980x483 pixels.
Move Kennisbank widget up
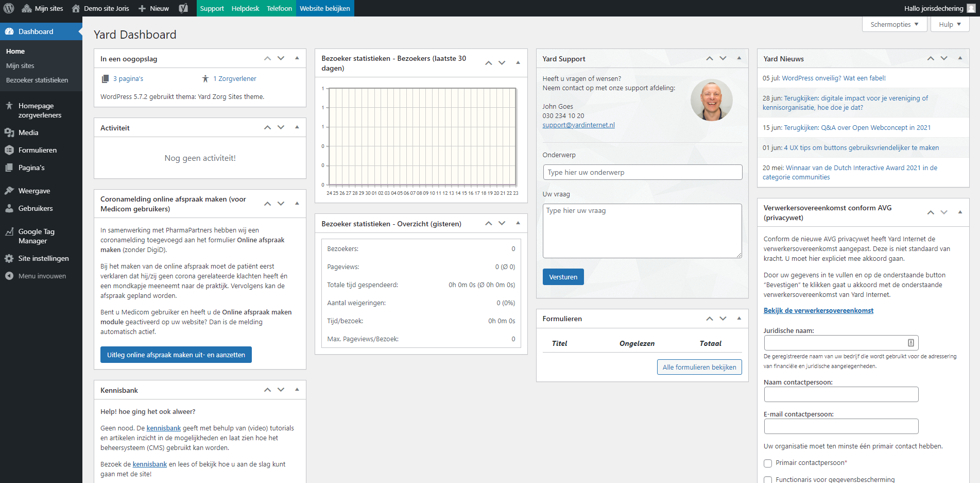[x=267, y=390]
